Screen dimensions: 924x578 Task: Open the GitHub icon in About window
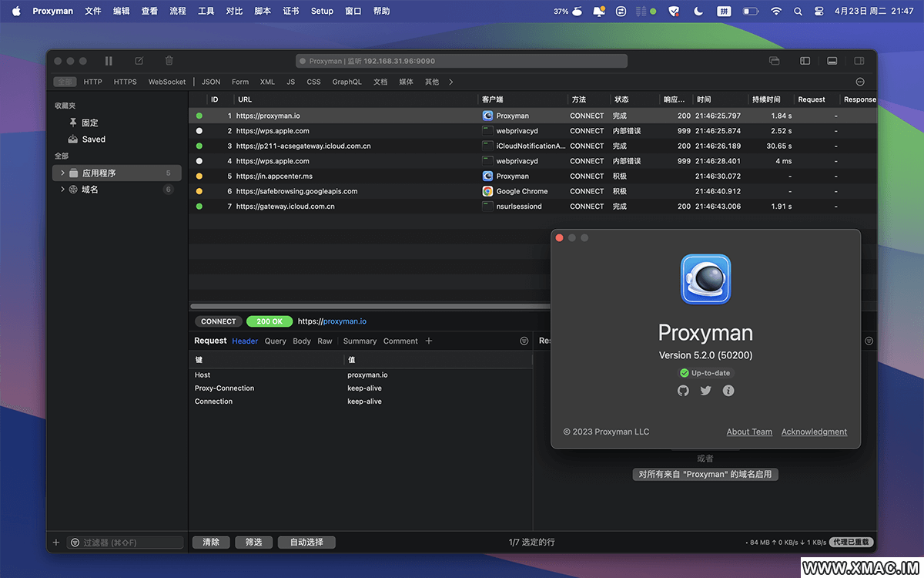click(x=683, y=391)
